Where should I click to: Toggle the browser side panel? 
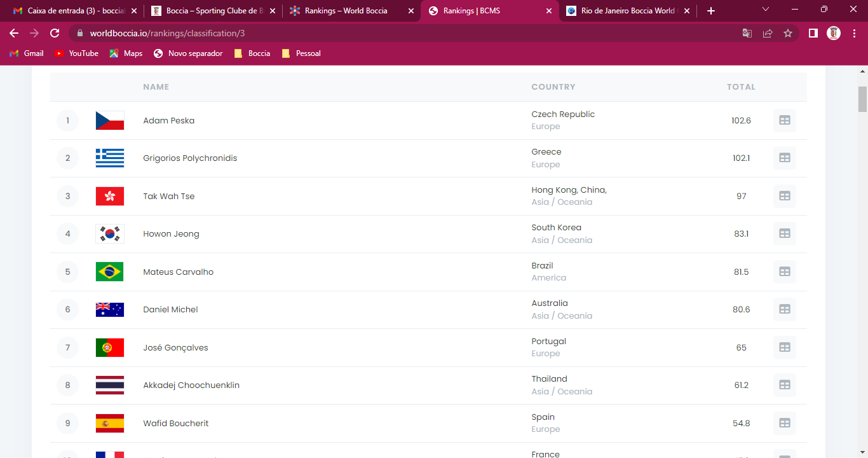[813, 33]
